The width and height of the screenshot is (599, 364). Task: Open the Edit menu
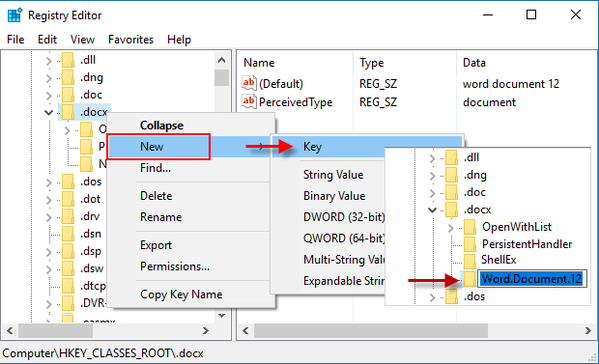47,40
